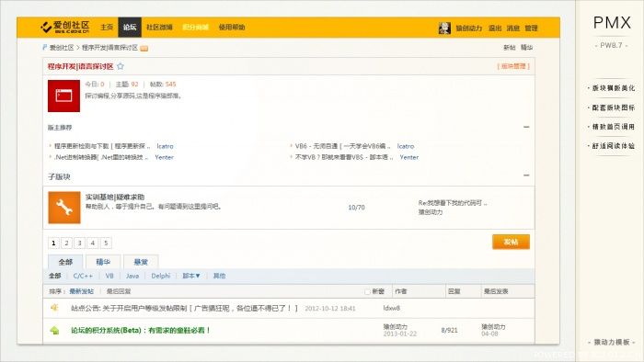Go to page 2 of thread list
This screenshot has height=362, width=644.
(66, 243)
